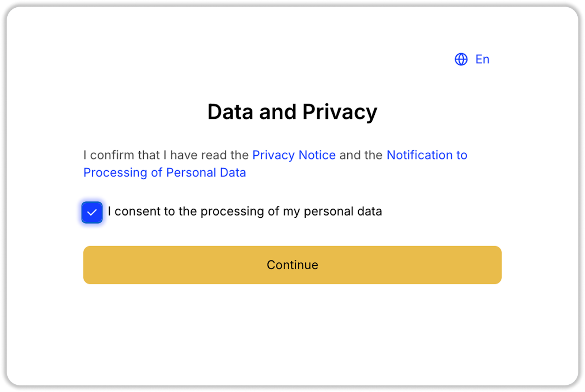Open the Notification to Processing link

pyautogui.click(x=426, y=155)
